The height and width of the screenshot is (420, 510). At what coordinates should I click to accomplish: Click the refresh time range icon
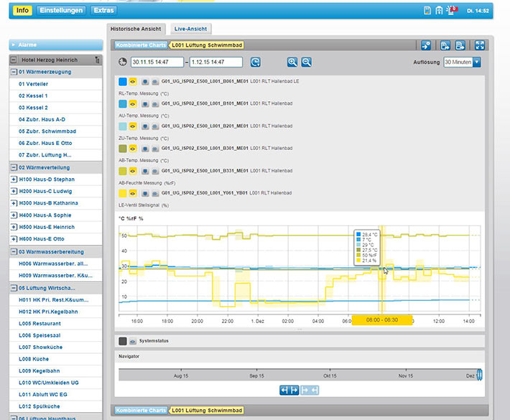point(255,62)
